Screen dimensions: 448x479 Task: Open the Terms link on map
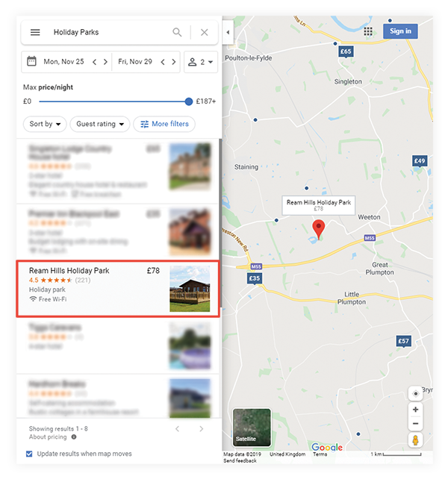[320, 454]
